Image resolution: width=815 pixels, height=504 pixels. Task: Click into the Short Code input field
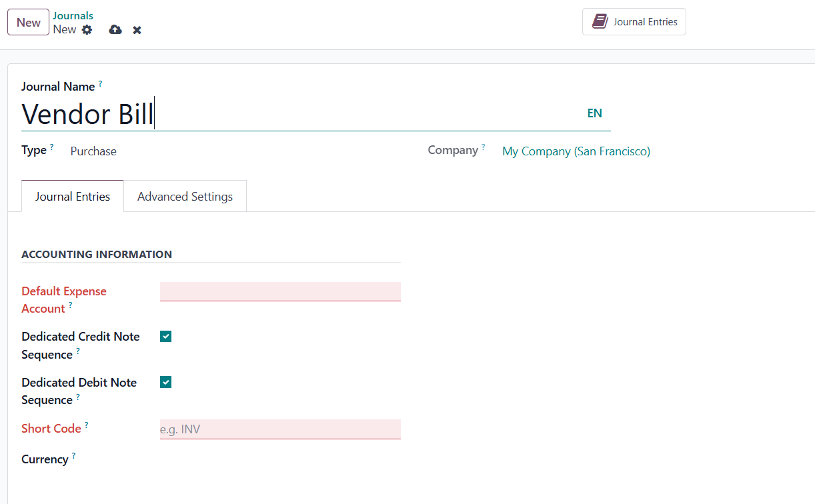[280, 429]
